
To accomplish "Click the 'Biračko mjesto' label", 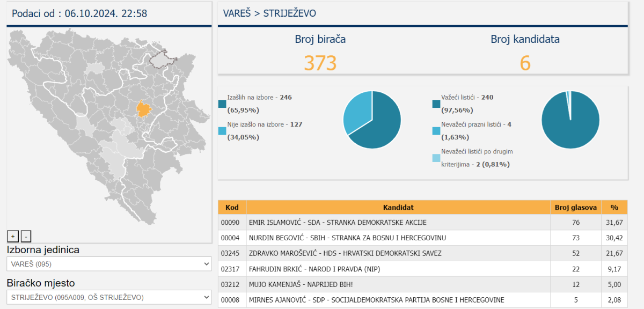I will point(41,283).
